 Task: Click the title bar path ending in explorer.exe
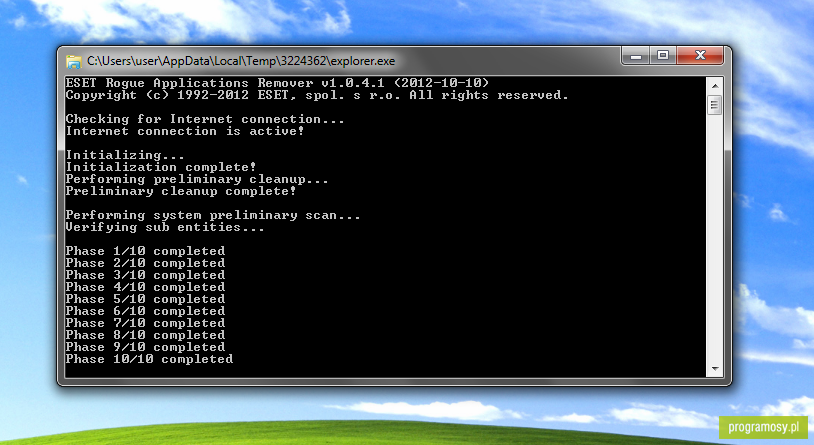pos(241,61)
